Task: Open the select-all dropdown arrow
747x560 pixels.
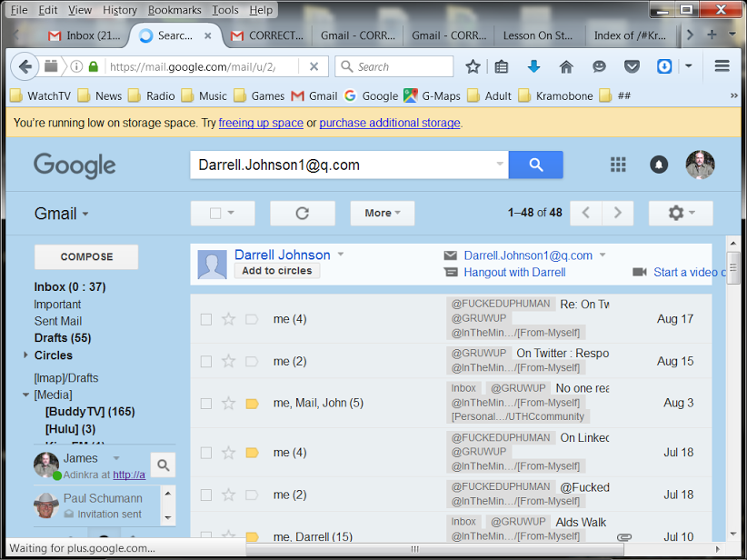Action: (x=231, y=213)
